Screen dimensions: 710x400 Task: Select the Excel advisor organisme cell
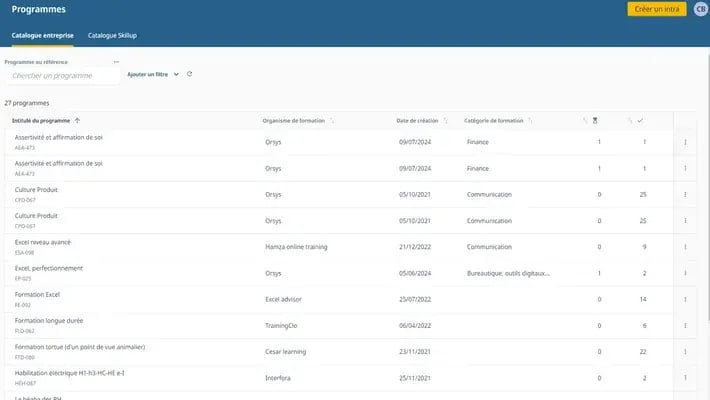pyautogui.click(x=283, y=299)
